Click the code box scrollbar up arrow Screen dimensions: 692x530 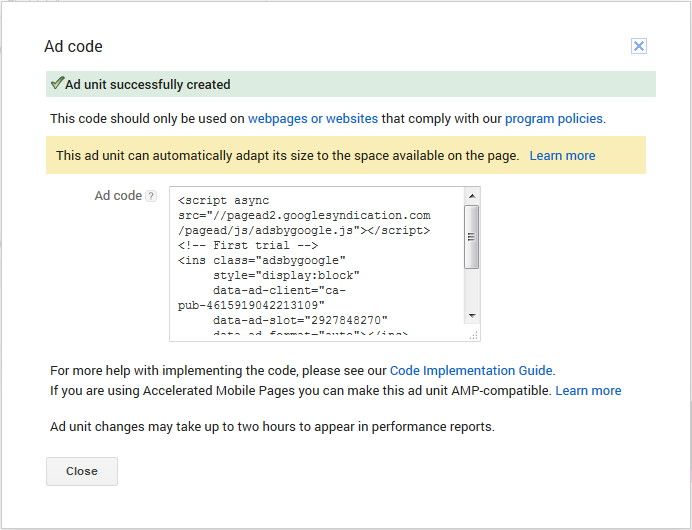[x=472, y=195]
